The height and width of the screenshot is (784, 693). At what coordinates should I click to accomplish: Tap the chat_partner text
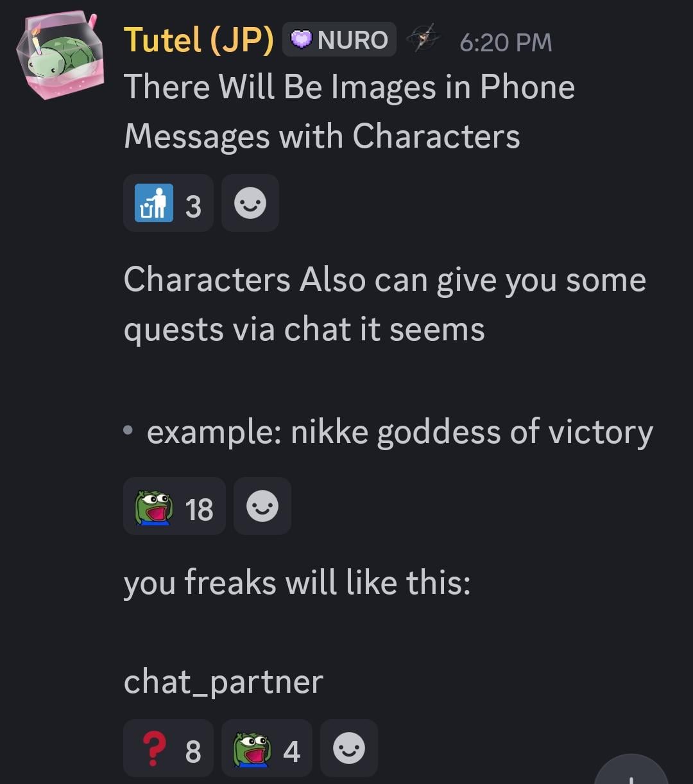pyautogui.click(x=223, y=682)
